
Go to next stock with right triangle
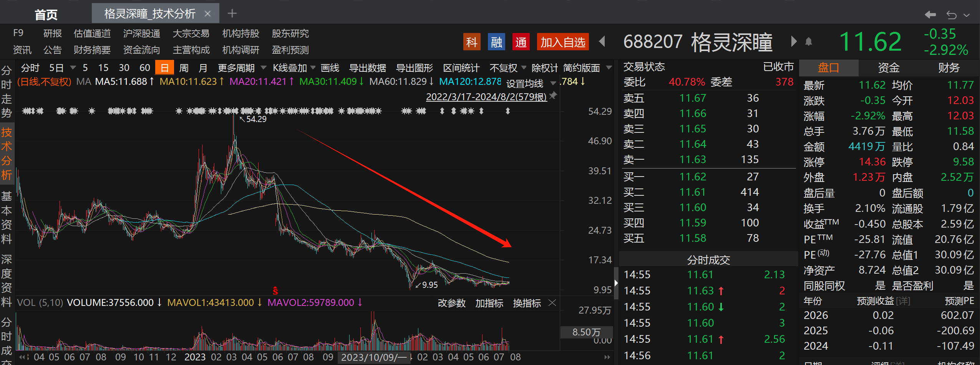coord(794,41)
